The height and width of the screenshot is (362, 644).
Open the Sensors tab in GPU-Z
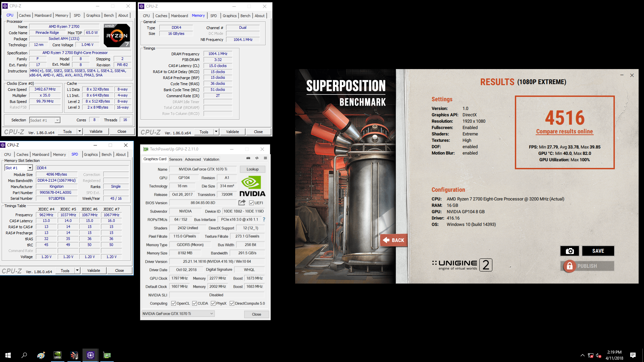(x=176, y=159)
